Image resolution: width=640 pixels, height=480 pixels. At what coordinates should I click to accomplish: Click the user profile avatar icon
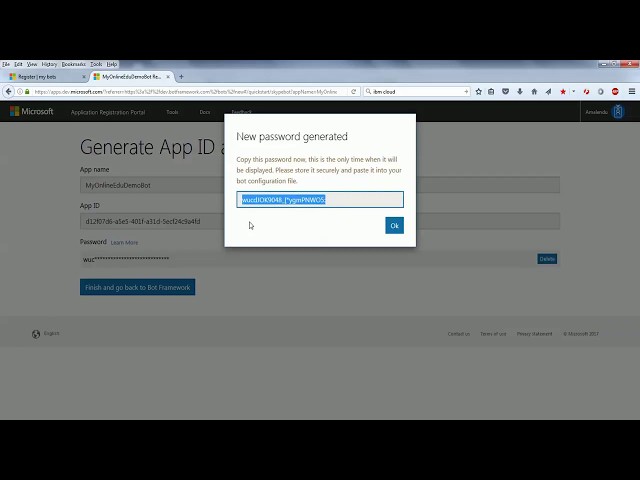(618, 111)
